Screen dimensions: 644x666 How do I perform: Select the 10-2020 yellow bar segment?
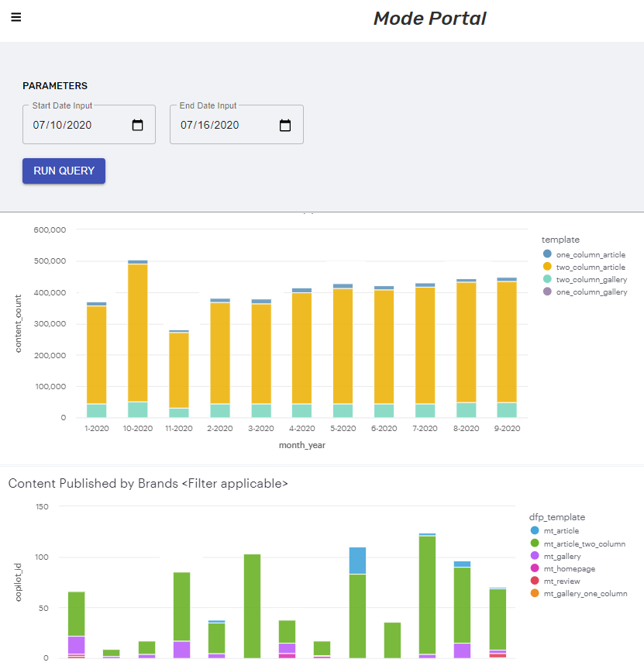coord(138,333)
